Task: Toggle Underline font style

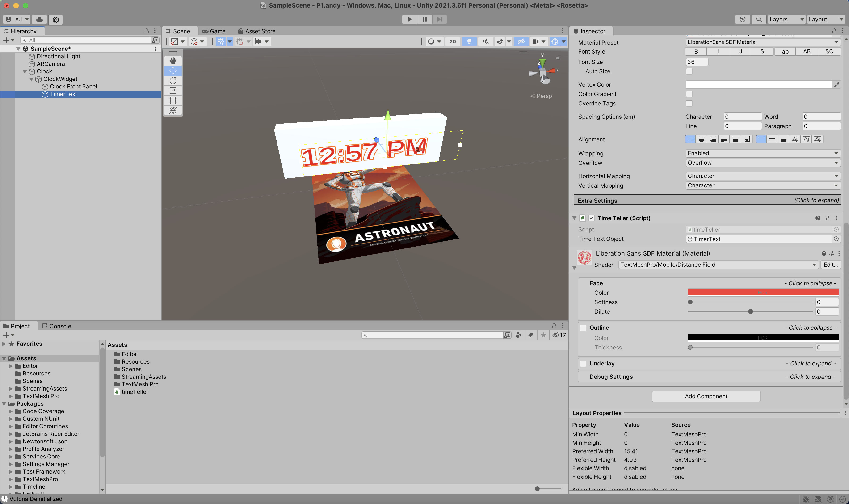Action: point(740,52)
